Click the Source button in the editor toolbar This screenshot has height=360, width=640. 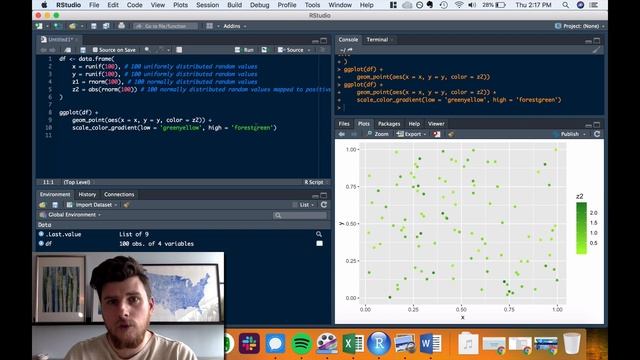pos(291,50)
